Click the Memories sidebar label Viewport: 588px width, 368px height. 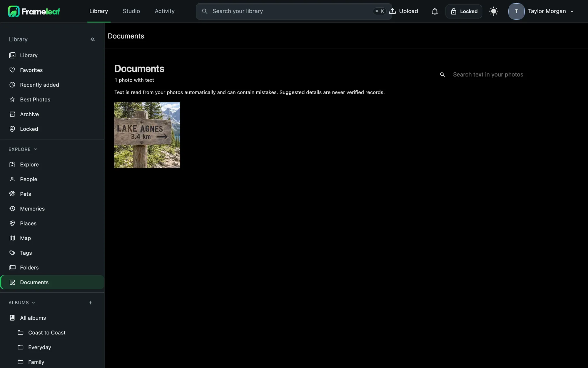[x=32, y=209]
